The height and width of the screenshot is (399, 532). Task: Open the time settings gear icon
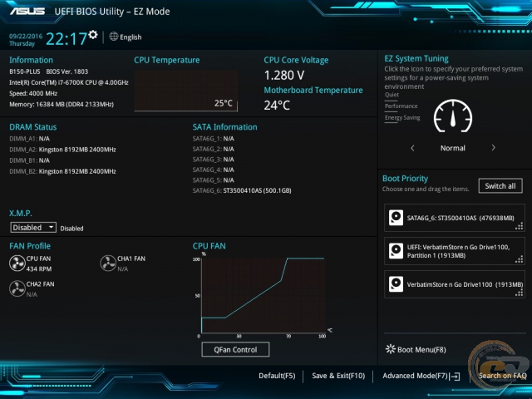pos(92,34)
